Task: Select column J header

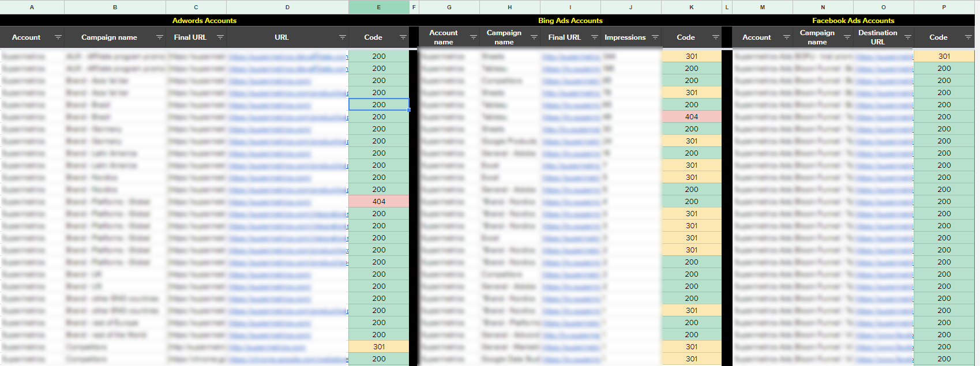Action: point(631,7)
